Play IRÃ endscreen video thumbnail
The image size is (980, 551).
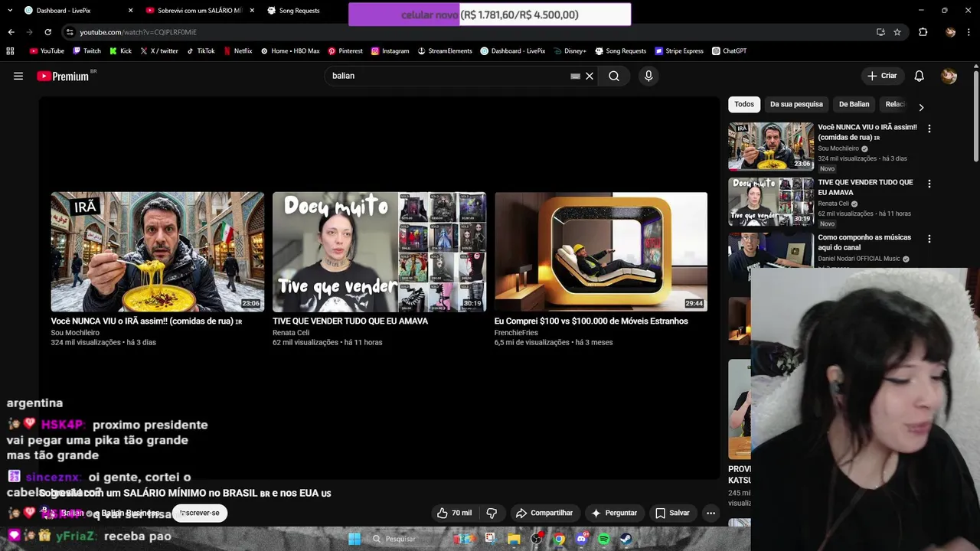click(158, 252)
